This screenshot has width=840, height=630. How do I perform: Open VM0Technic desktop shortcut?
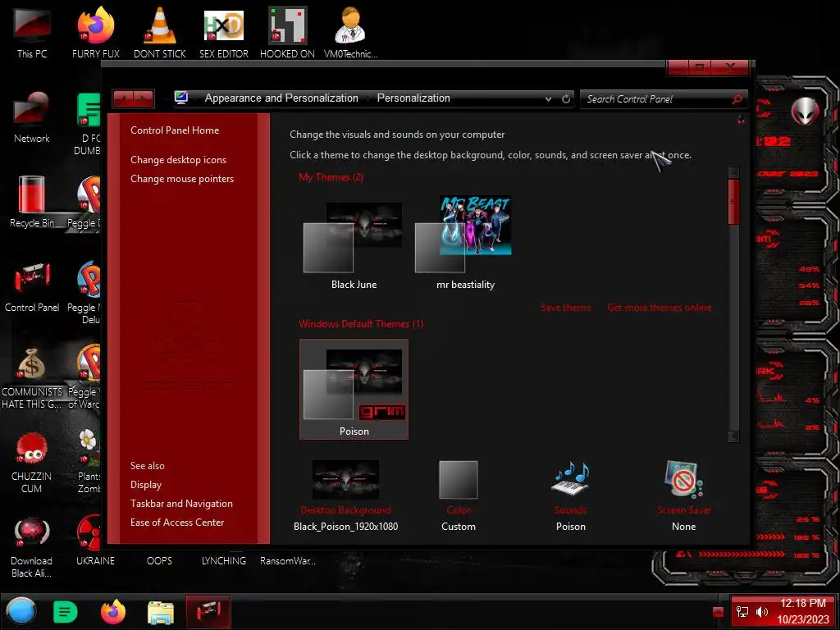351,32
